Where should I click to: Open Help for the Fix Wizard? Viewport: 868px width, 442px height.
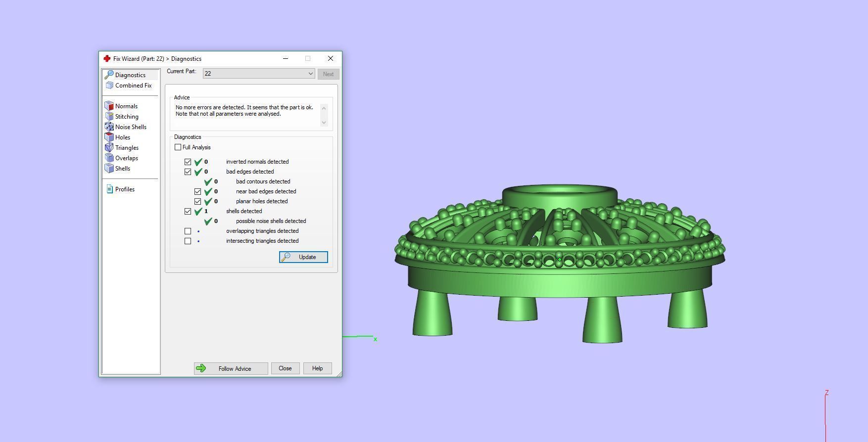pyautogui.click(x=317, y=368)
